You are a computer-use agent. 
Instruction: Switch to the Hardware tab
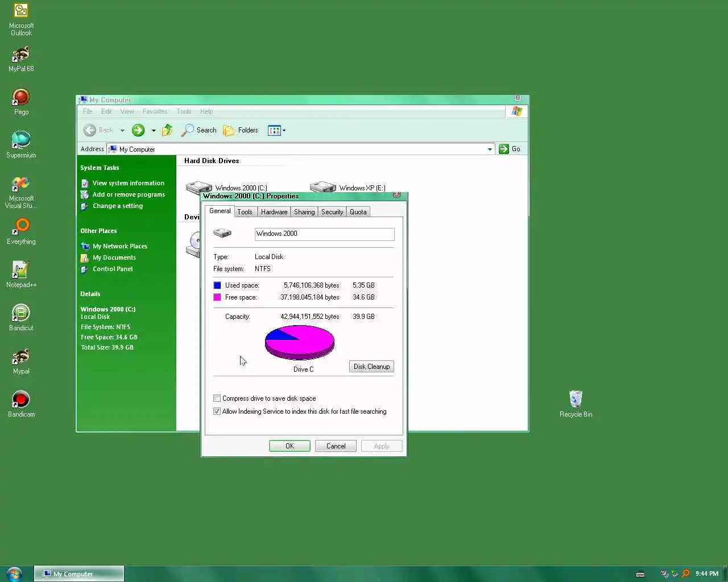click(x=274, y=212)
